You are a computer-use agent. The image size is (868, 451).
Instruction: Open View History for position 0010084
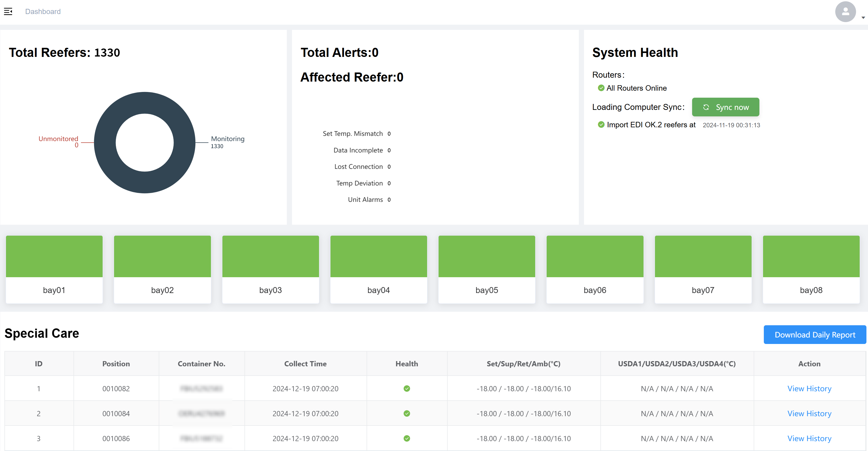[809, 413]
